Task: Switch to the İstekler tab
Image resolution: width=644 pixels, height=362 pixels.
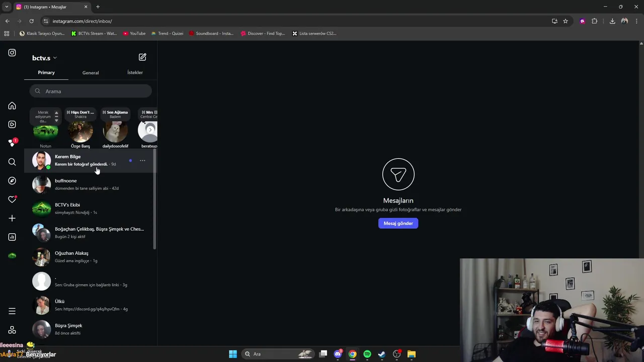Action: pos(135,72)
